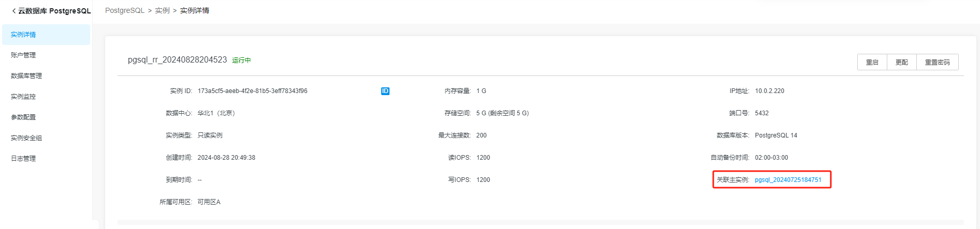Switch to 参数配置 in the sidebar
The height and width of the screenshot is (229, 980).
pos(23,117)
